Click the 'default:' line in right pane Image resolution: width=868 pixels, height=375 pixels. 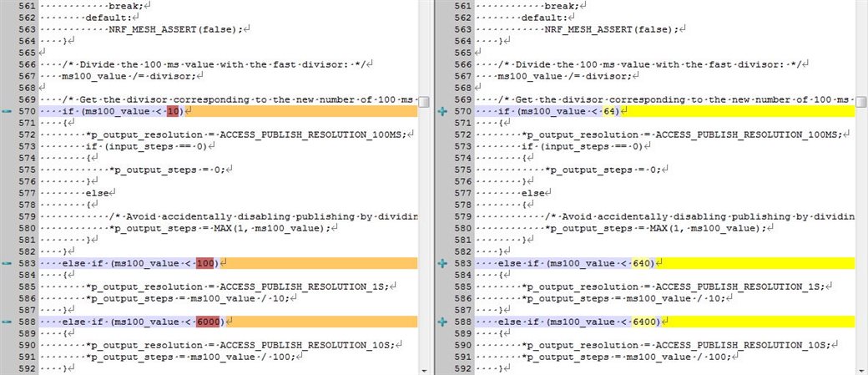pos(544,18)
